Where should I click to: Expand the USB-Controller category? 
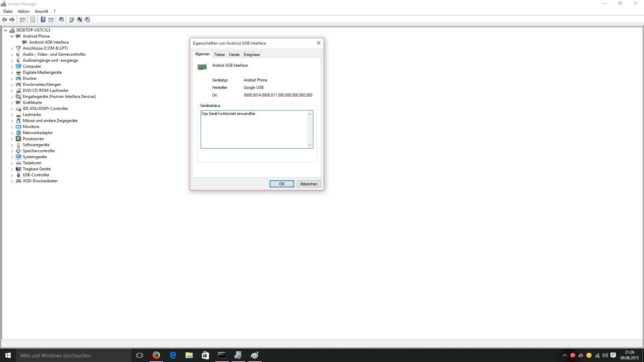coord(12,175)
